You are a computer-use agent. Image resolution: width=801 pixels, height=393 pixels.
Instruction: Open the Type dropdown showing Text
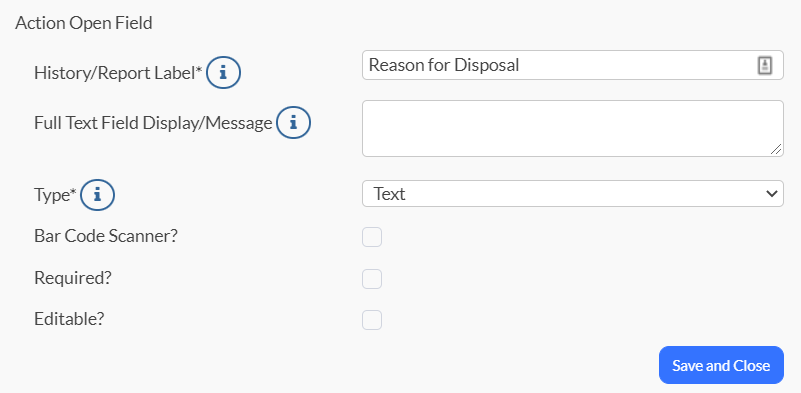click(573, 194)
